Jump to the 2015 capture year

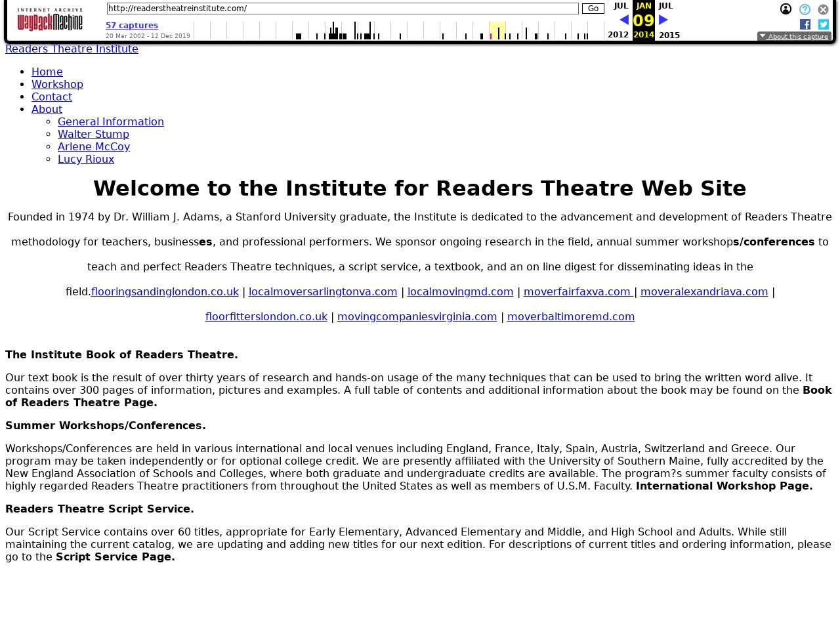669,35
